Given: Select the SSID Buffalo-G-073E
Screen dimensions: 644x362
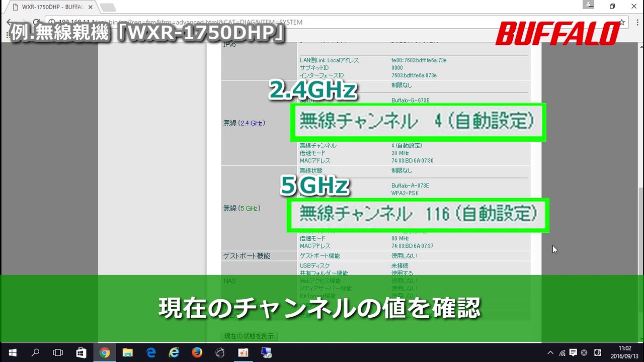Looking at the screenshot, I should [x=410, y=100].
